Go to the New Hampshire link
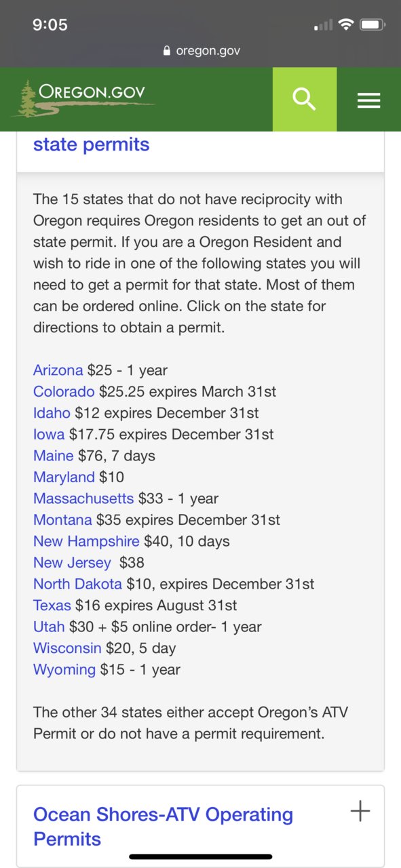Viewport: 401px width, 868px height. pyautogui.click(x=86, y=541)
